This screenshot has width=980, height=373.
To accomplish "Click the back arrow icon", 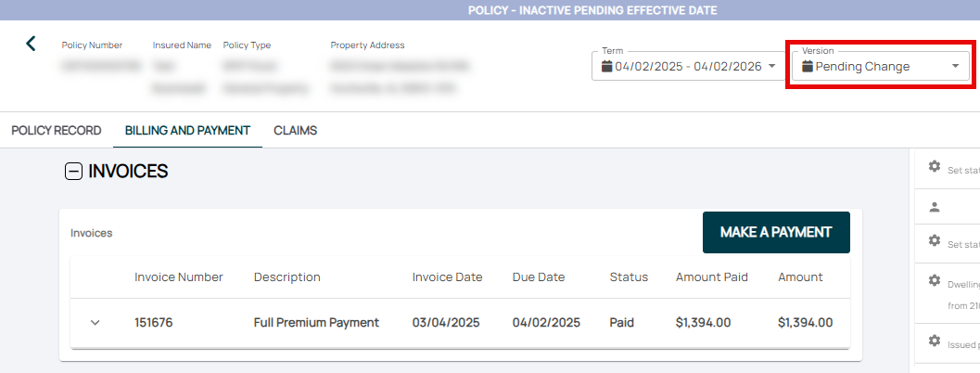I will 31,44.
